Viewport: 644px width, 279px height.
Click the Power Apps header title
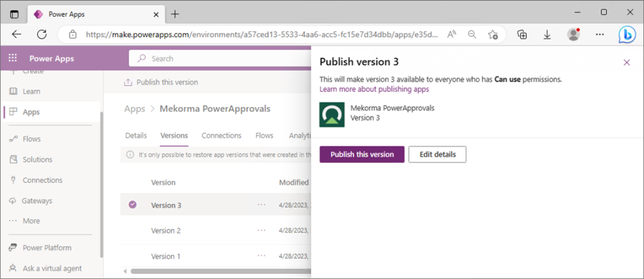52,59
